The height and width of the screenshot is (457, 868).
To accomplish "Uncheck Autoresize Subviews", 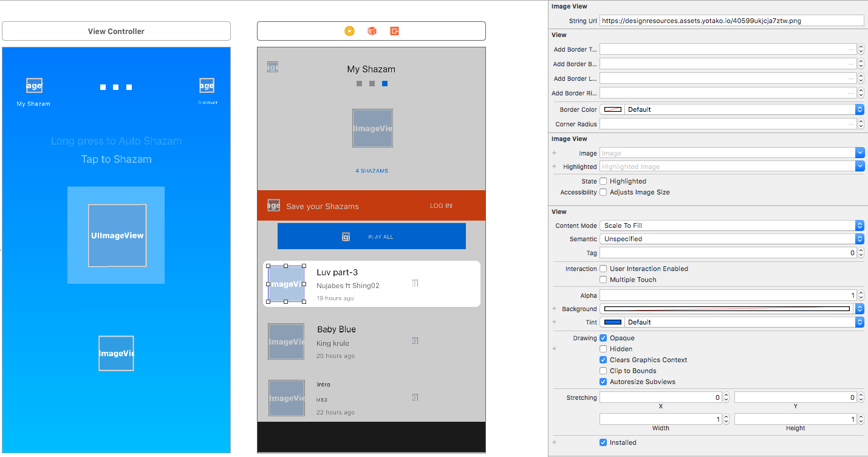I will (603, 382).
